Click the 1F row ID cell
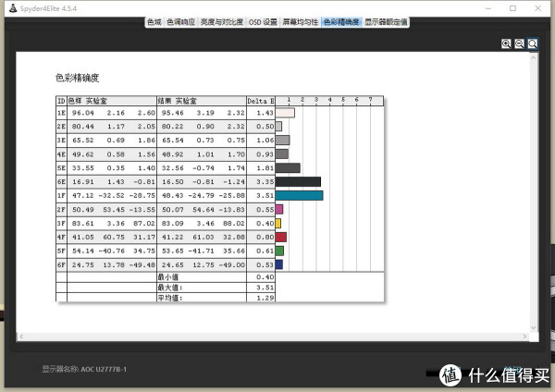Image resolution: width=555 pixels, height=392 pixels. (x=61, y=195)
